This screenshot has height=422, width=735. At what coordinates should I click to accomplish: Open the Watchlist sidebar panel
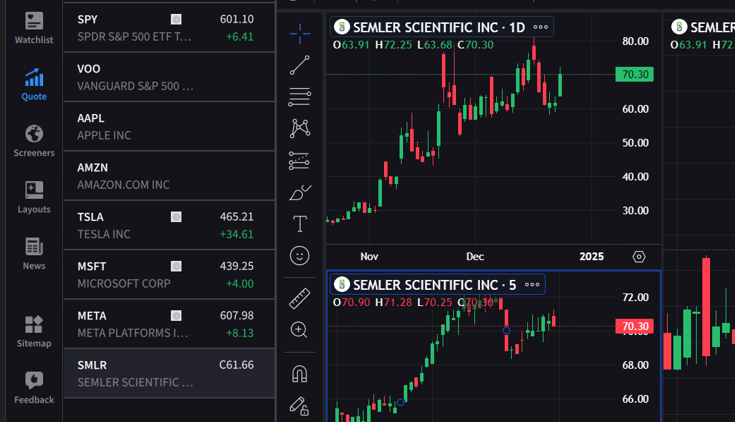coord(34,28)
